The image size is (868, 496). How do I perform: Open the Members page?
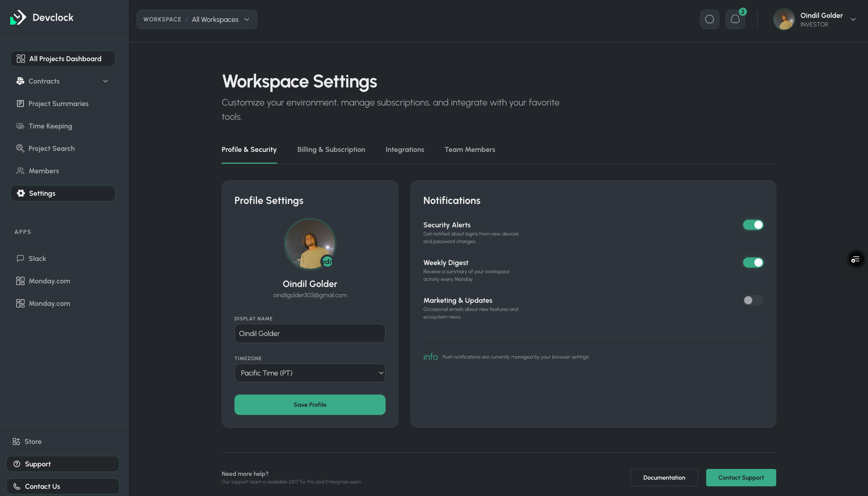[x=63, y=171]
